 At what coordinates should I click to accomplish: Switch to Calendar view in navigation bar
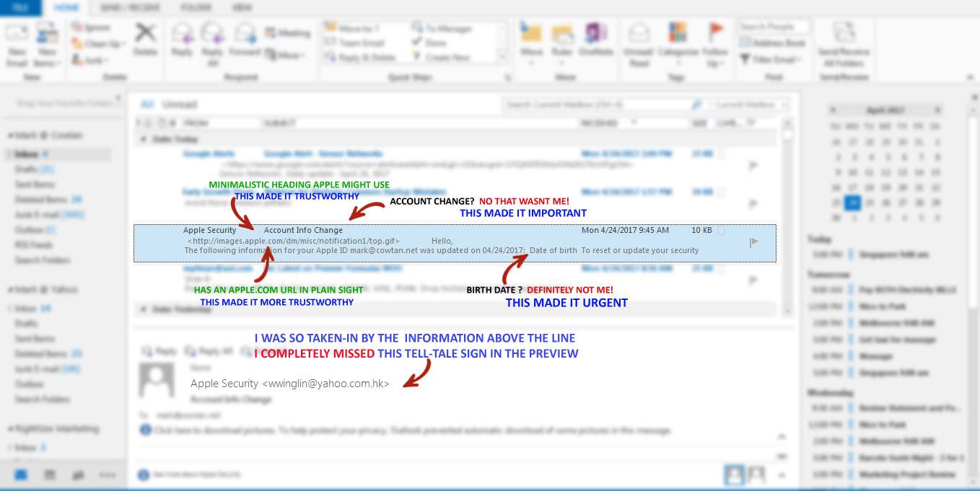click(50, 475)
